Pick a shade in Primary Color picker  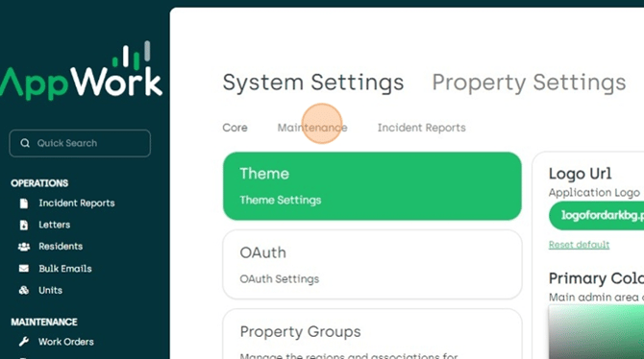(596, 332)
